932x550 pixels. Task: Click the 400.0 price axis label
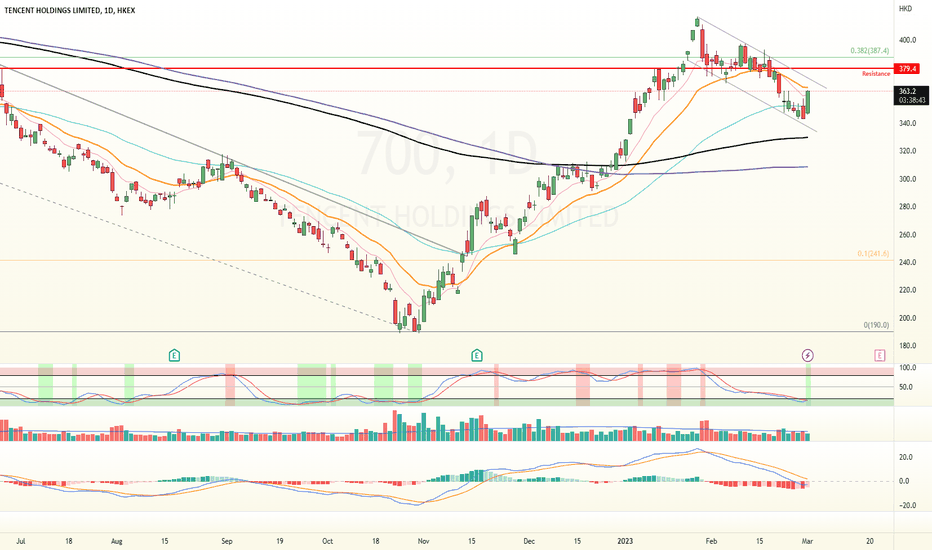[x=907, y=40]
